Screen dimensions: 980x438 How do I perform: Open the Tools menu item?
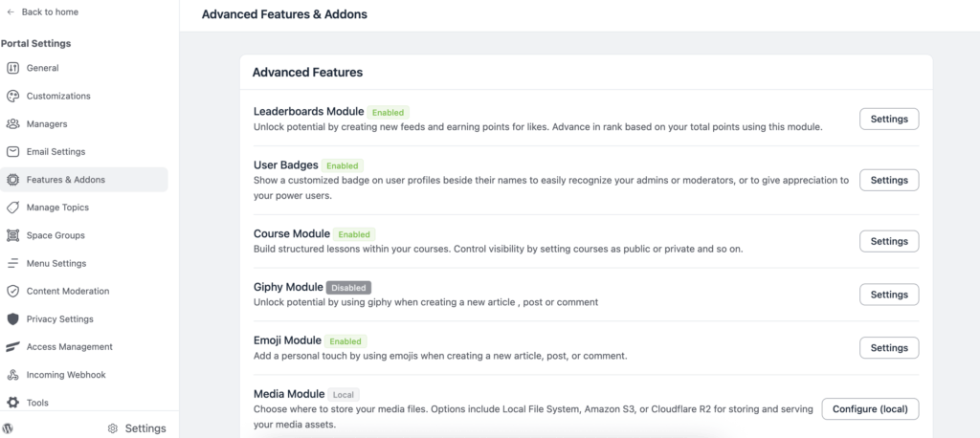(x=84, y=403)
